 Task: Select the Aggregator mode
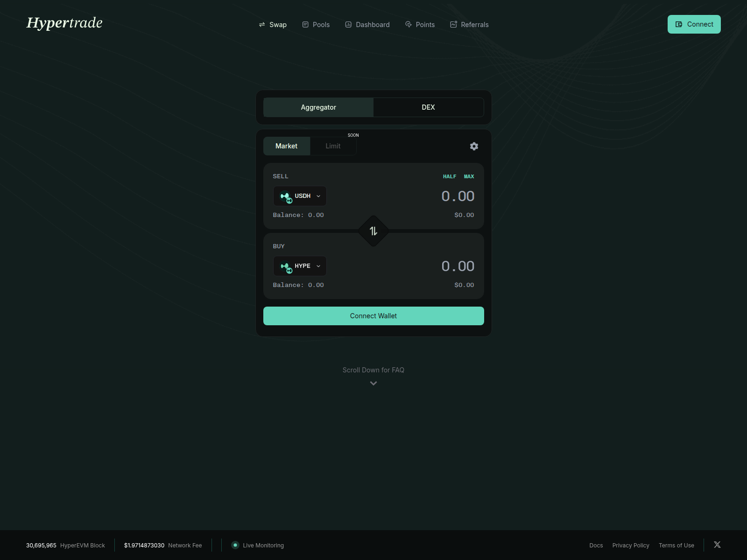click(x=318, y=107)
